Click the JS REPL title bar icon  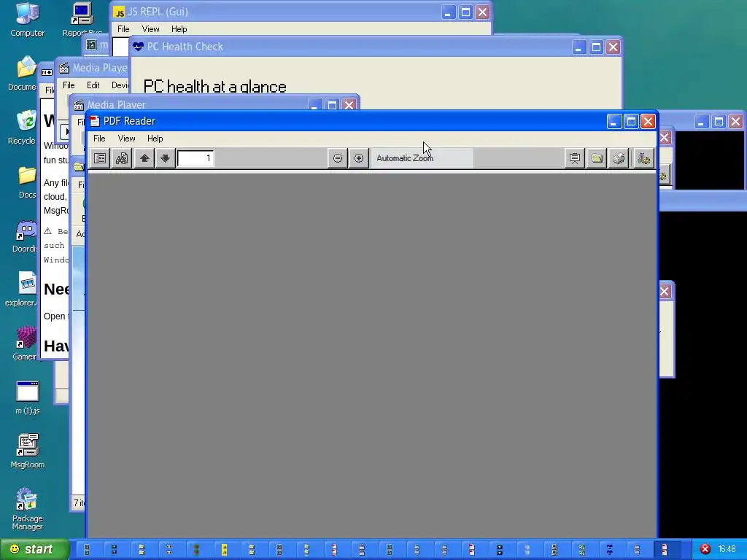119,12
